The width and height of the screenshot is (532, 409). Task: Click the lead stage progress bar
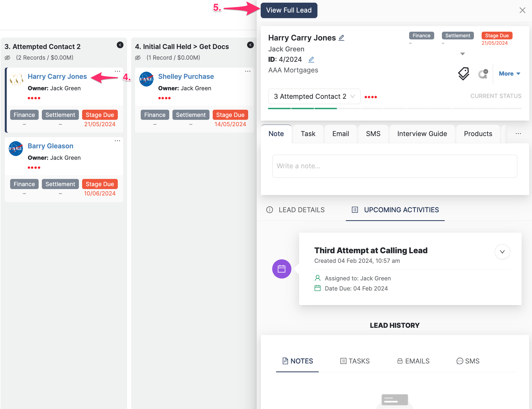tap(394, 108)
